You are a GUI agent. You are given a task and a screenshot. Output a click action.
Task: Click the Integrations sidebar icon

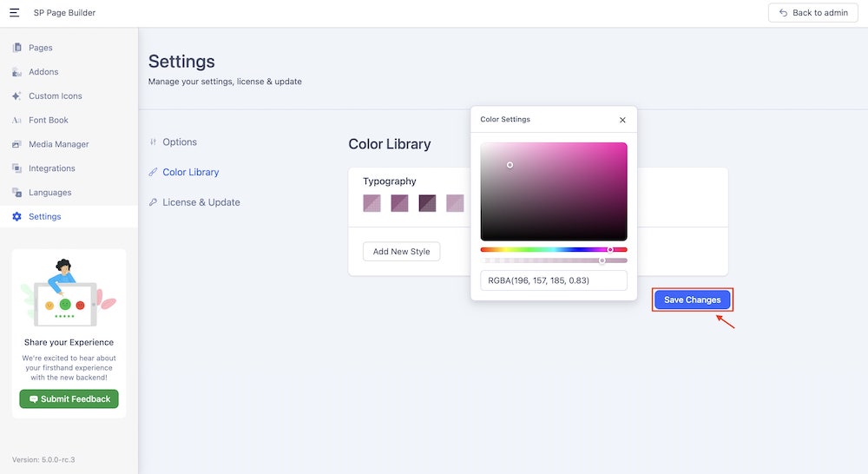click(x=16, y=168)
